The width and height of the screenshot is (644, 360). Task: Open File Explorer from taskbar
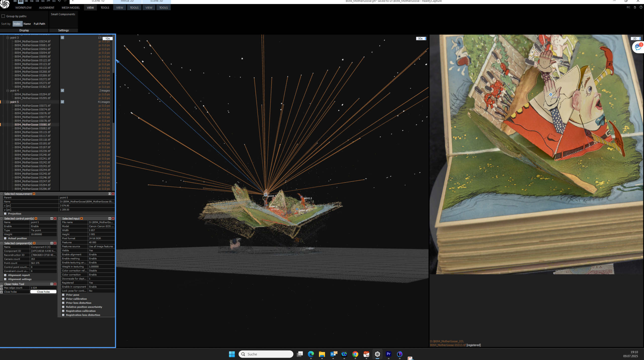tap(322, 354)
